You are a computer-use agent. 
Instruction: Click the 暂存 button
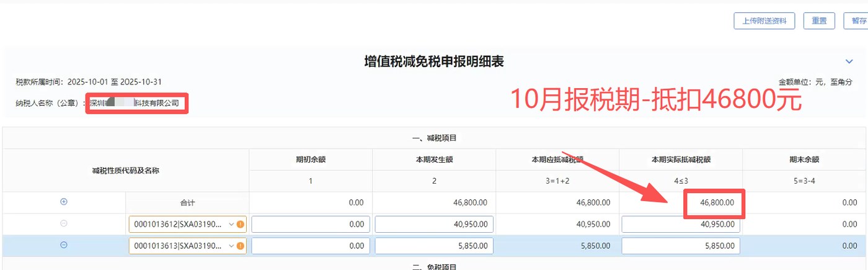(x=858, y=20)
